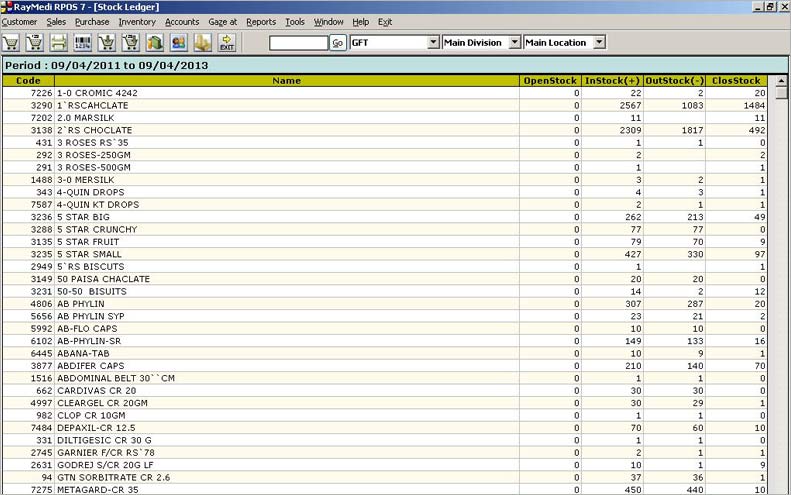
Task: Select the AB-FLO CAPS row
Action: click(x=385, y=328)
